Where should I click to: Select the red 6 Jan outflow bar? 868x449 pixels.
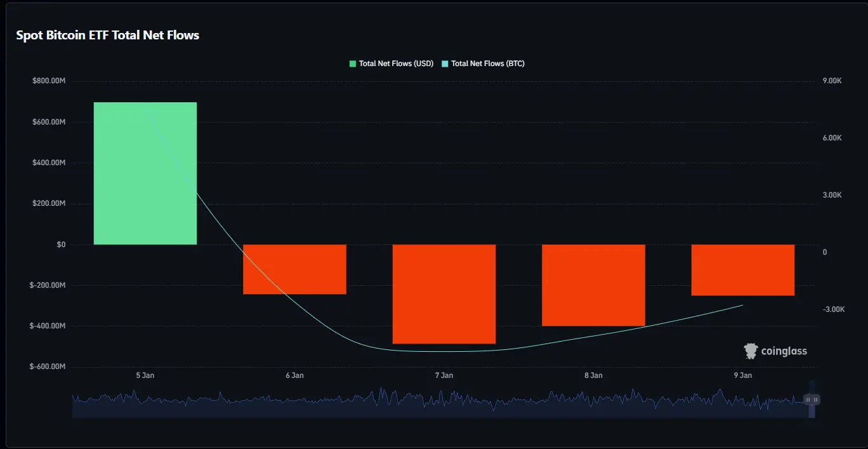tap(294, 269)
